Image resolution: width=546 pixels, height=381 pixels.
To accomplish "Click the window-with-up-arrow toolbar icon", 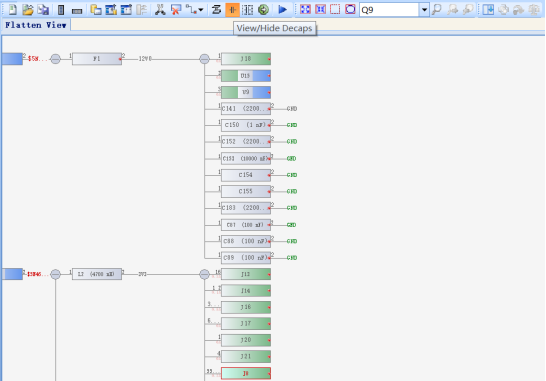I will (111, 10).
